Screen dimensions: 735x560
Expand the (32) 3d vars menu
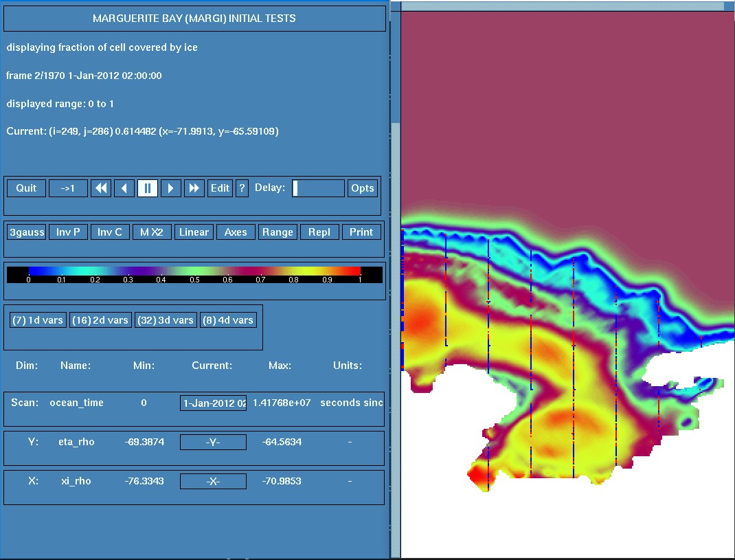[166, 320]
